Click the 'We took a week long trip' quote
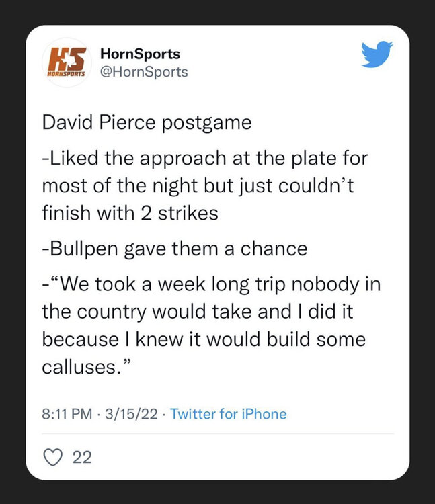The height and width of the screenshot is (504, 435). (211, 284)
